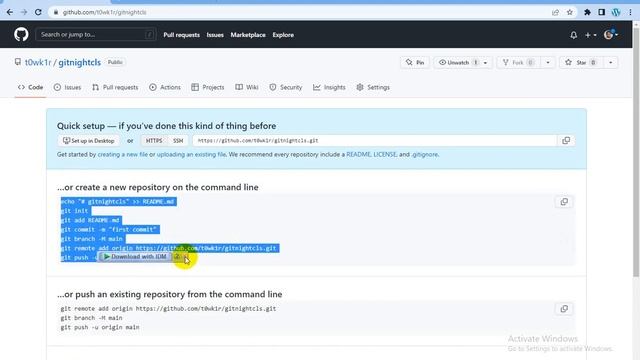Viewport: 640px width, 360px height.
Task: Click Download with IDM popup button
Action: point(135,257)
